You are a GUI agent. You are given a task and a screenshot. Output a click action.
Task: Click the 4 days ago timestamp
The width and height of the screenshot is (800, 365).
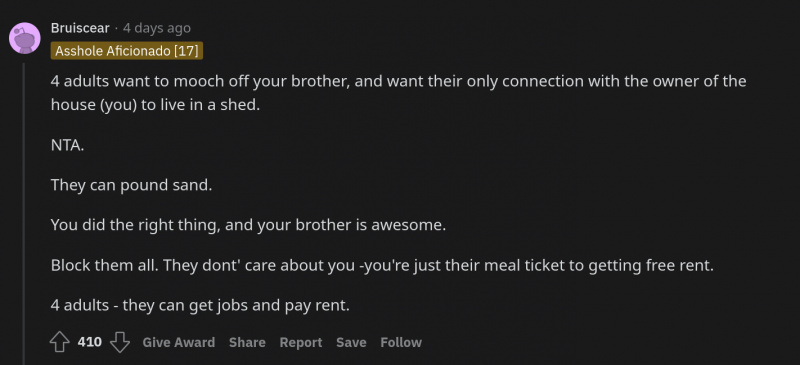click(x=157, y=28)
